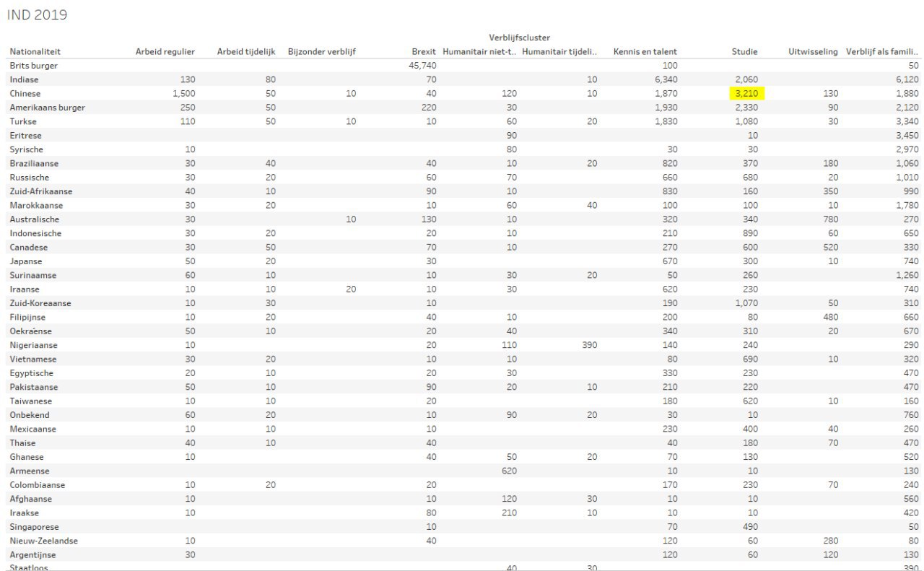Click the Arbeid regulier column header
924x571 pixels.
(x=165, y=51)
